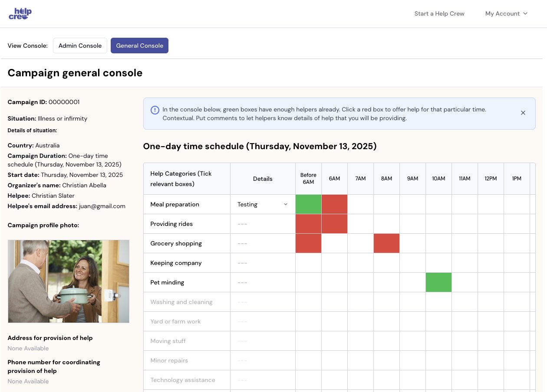Click green Meal preparation Before 6AM box
This screenshot has height=392, width=547.
tap(308, 204)
